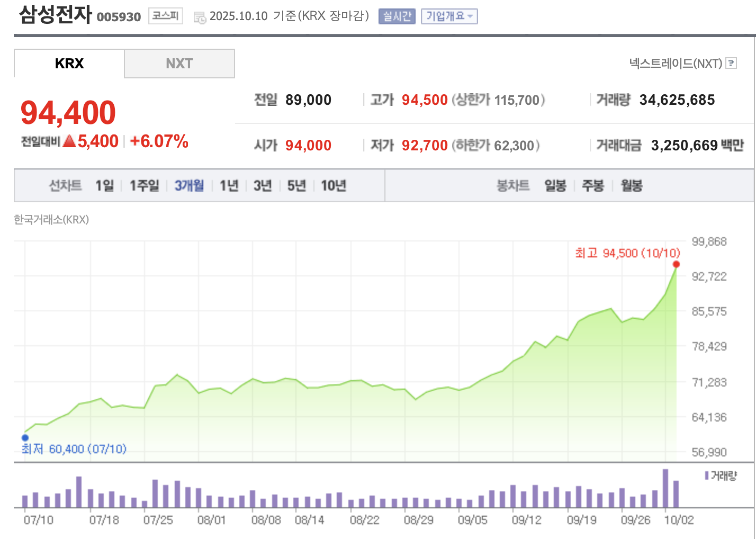Open the Nextrade (NXT) info icon
Screen dimensions: 756x539
pyautogui.click(x=731, y=63)
